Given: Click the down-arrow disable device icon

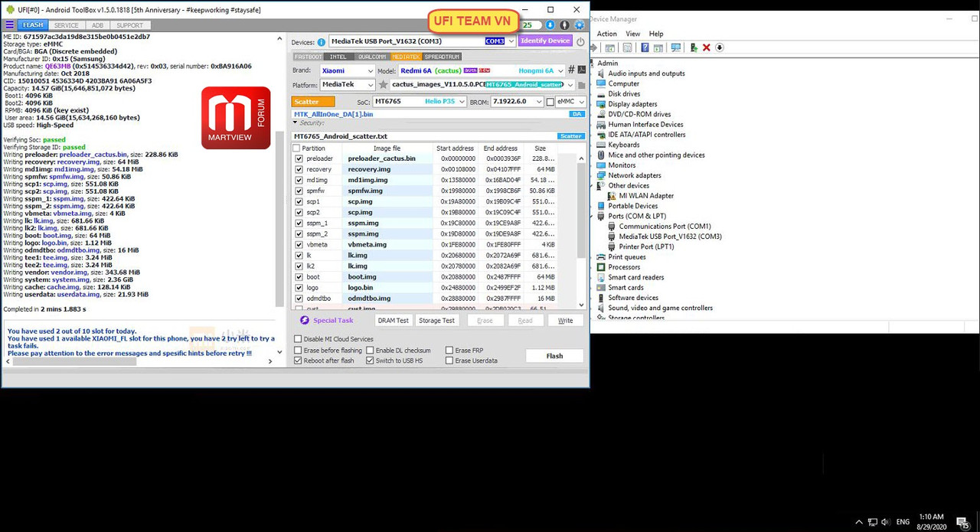Looking at the screenshot, I should (719, 47).
